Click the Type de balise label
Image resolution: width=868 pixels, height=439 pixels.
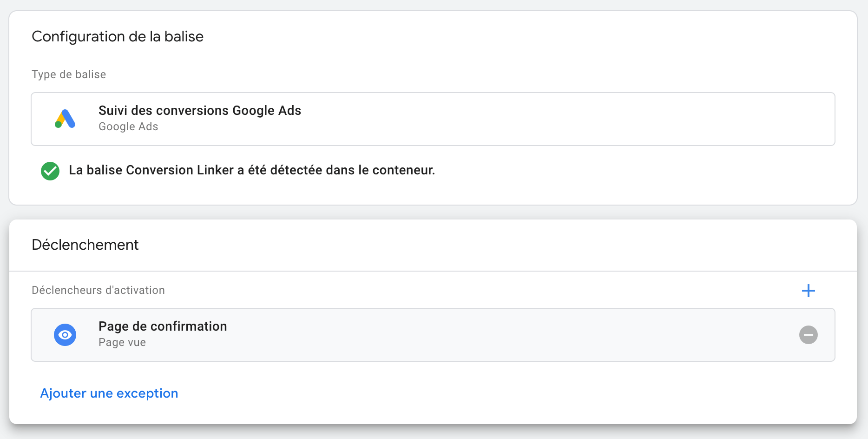pyautogui.click(x=69, y=74)
